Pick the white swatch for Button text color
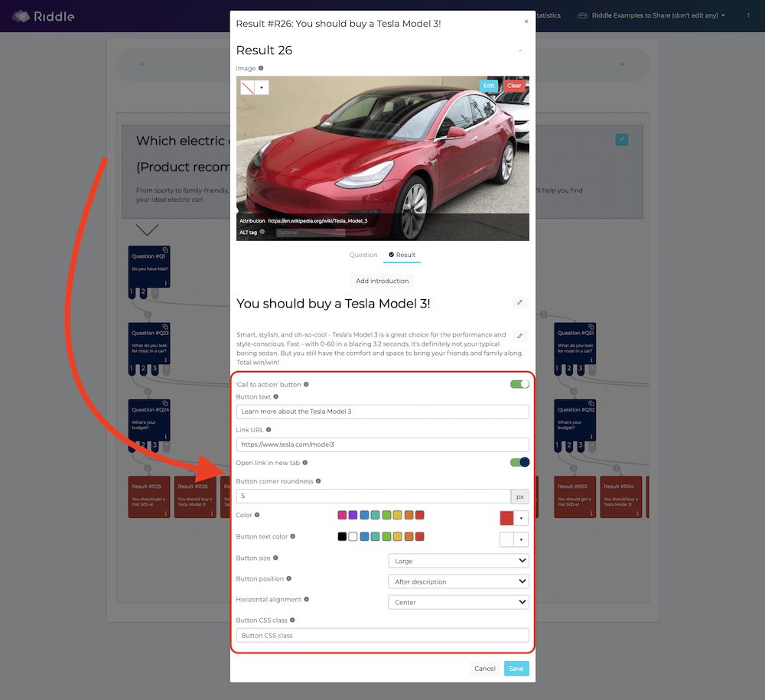 click(x=353, y=536)
